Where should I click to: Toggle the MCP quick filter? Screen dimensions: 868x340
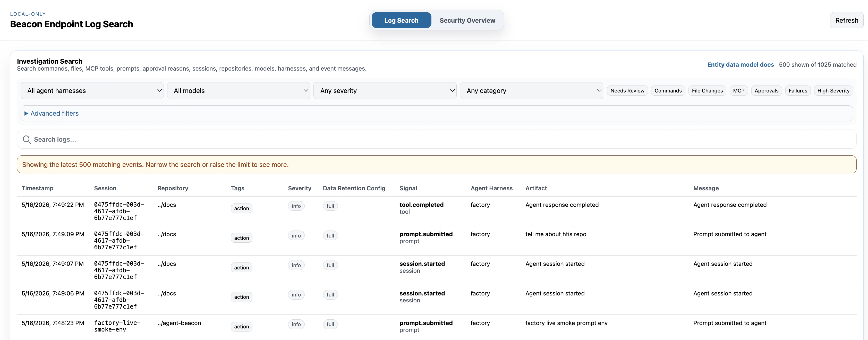(739, 91)
